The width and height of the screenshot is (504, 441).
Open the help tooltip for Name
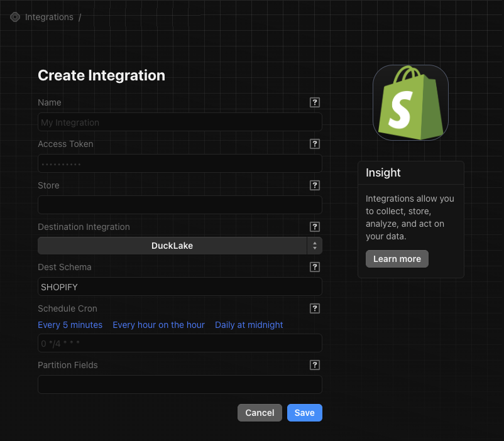tap(315, 102)
